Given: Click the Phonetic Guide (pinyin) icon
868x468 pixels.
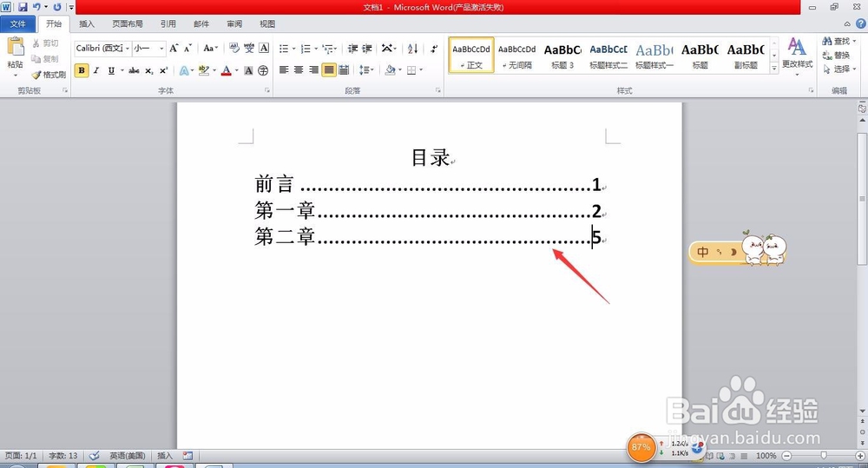Looking at the screenshot, I should coord(249,48).
